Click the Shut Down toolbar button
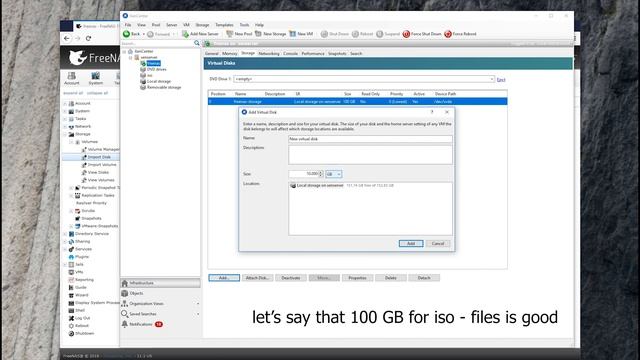 tap(335, 34)
